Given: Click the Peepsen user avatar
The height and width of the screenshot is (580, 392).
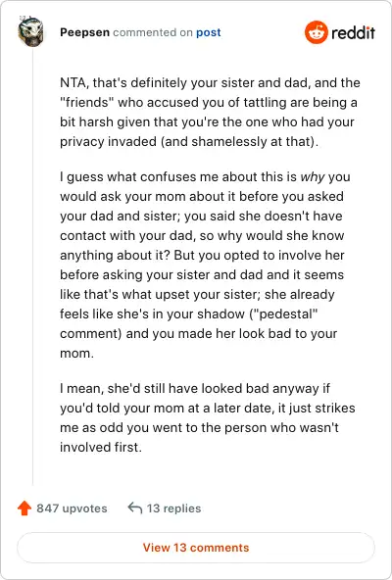Looking at the screenshot, I should pyautogui.click(x=30, y=31).
